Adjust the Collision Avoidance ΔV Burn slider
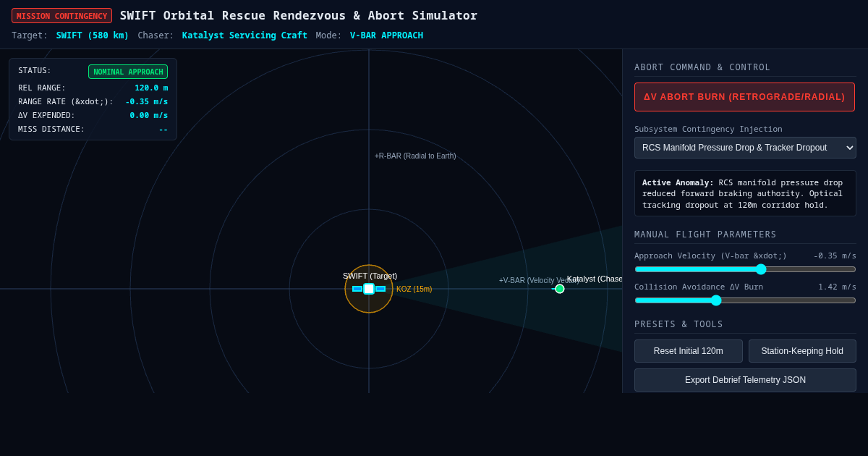The height and width of the screenshot is (456, 868). [x=745, y=300]
